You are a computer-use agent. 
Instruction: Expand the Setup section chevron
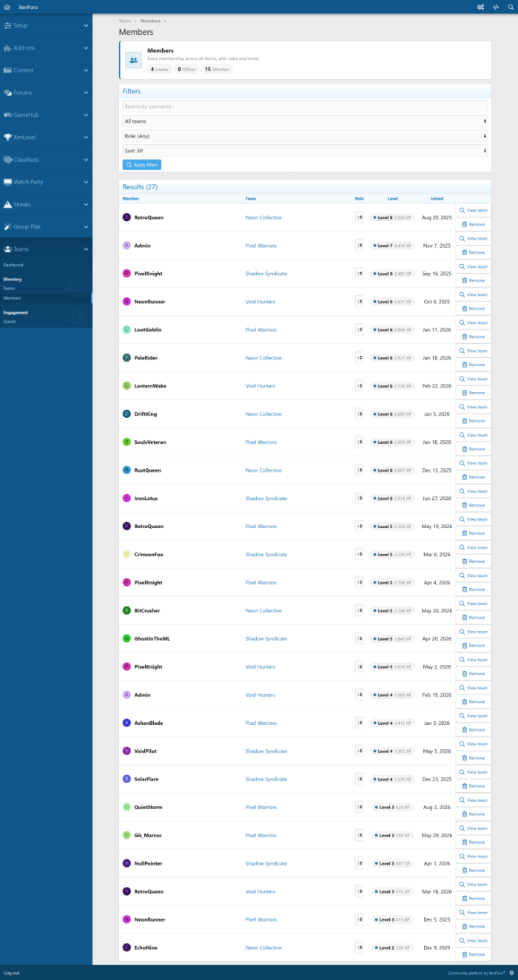(x=86, y=26)
